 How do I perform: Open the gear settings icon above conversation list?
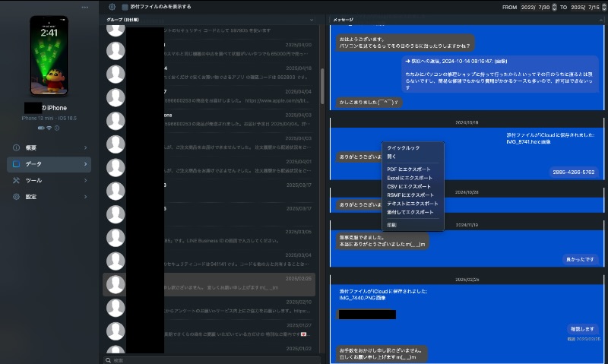[112, 7]
